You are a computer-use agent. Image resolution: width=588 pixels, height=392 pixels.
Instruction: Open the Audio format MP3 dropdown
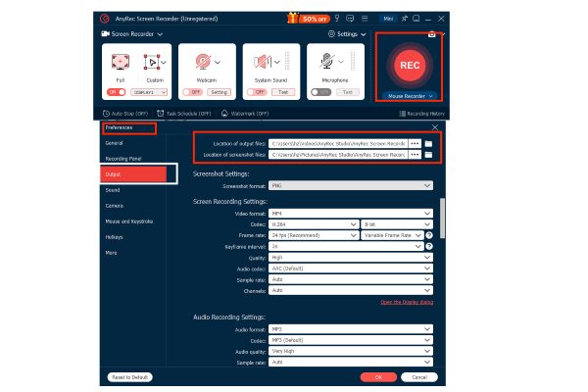351,329
